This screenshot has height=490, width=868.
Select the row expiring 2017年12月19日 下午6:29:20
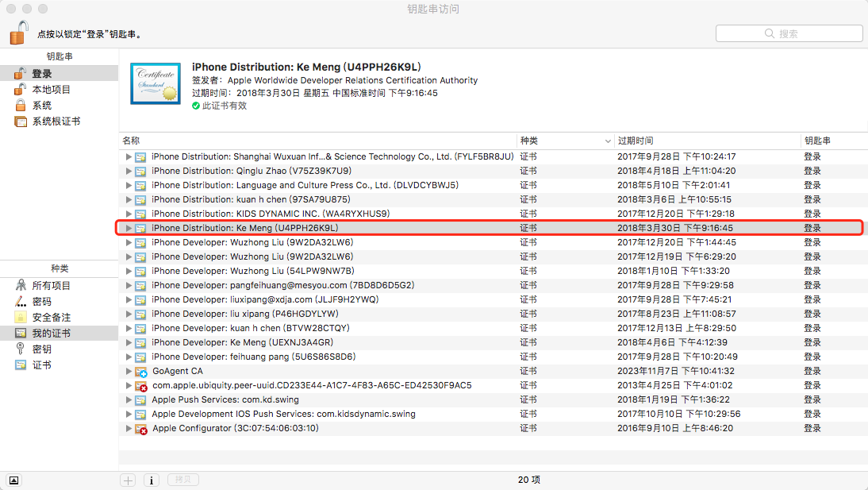coord(494,257)
